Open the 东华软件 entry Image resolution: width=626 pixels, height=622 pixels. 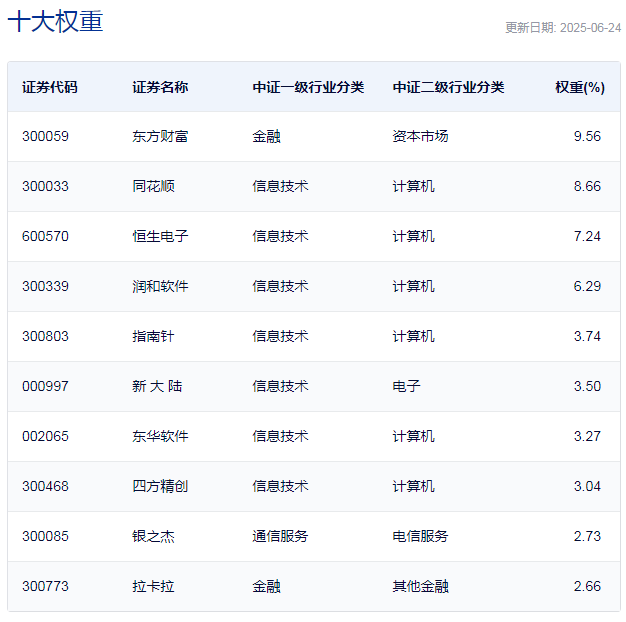[x=160, y=436]
